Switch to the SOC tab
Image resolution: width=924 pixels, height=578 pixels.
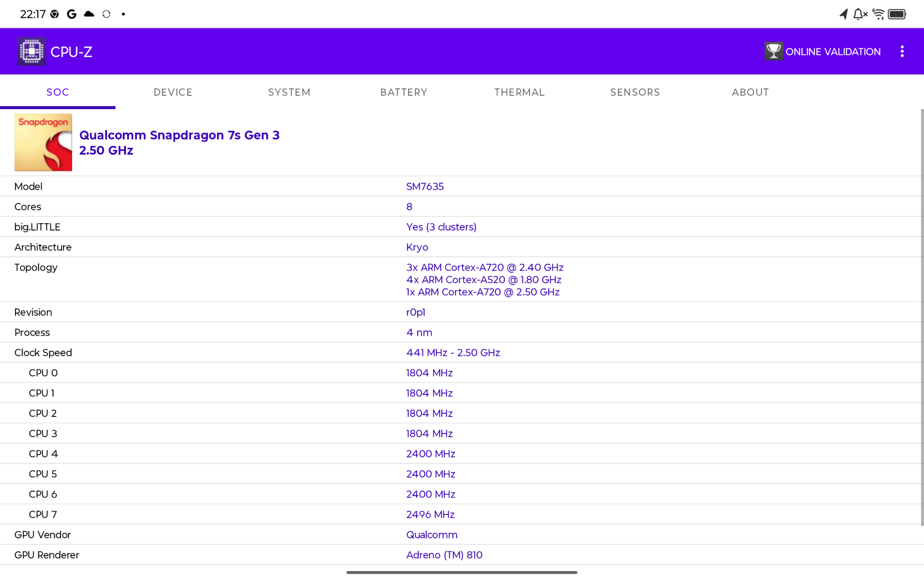pyautogui.click(x=58, y=92)
